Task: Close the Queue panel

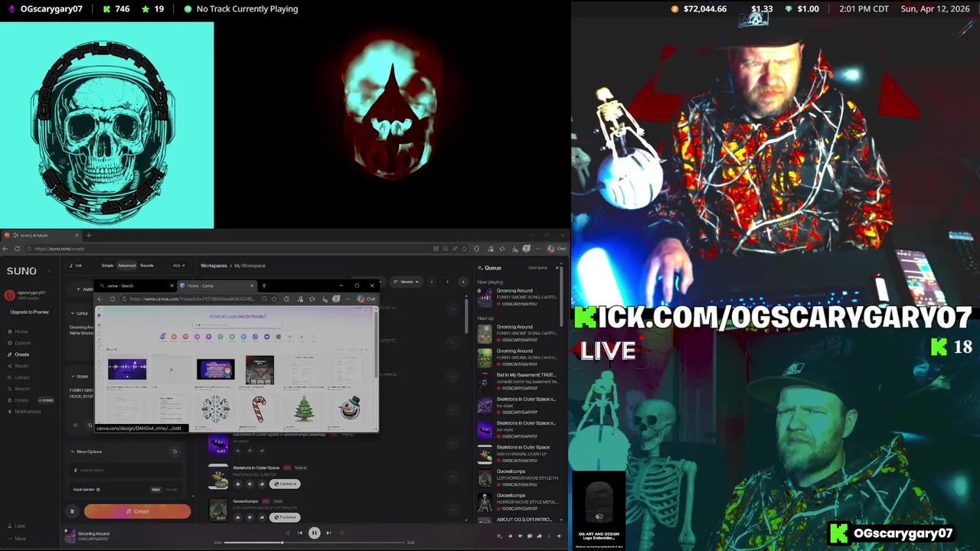Action: pyautogui.click(x=557, y=268)
